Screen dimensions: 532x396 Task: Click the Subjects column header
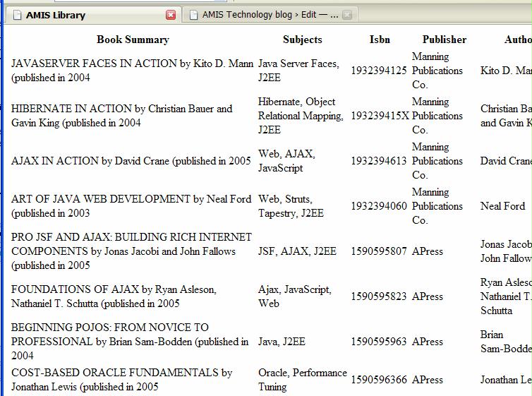[x=302, y=40]
